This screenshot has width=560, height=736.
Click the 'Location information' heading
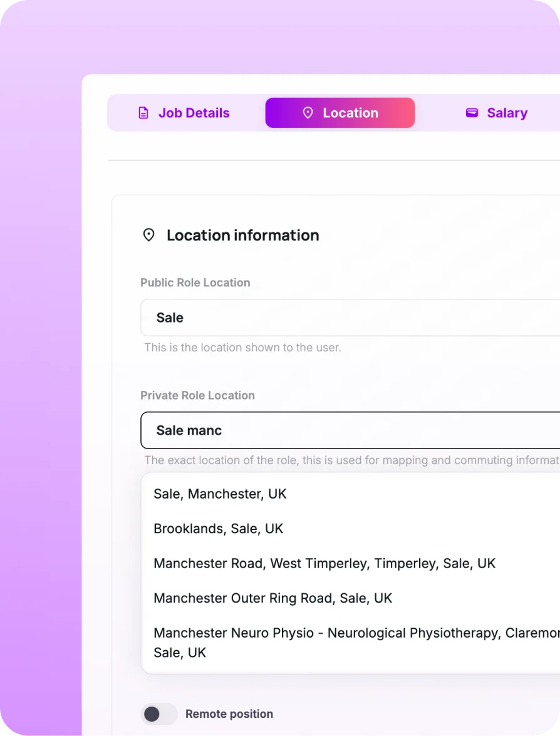point(242,236)
